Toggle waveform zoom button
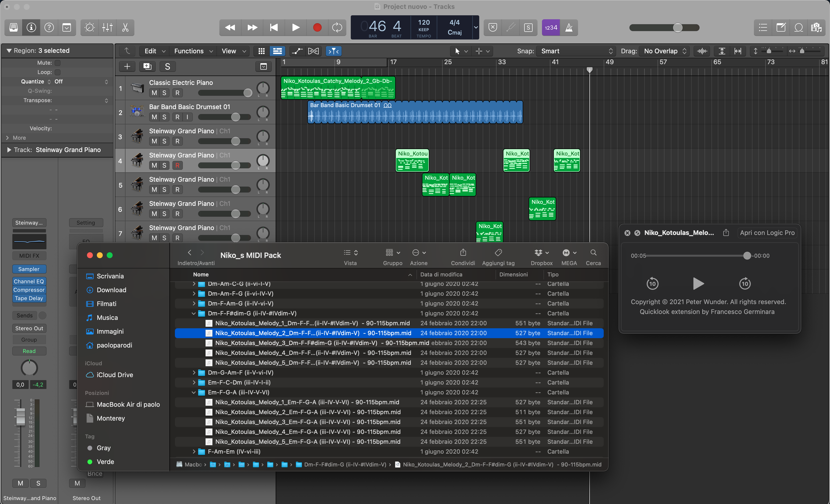 pos(702,51)
